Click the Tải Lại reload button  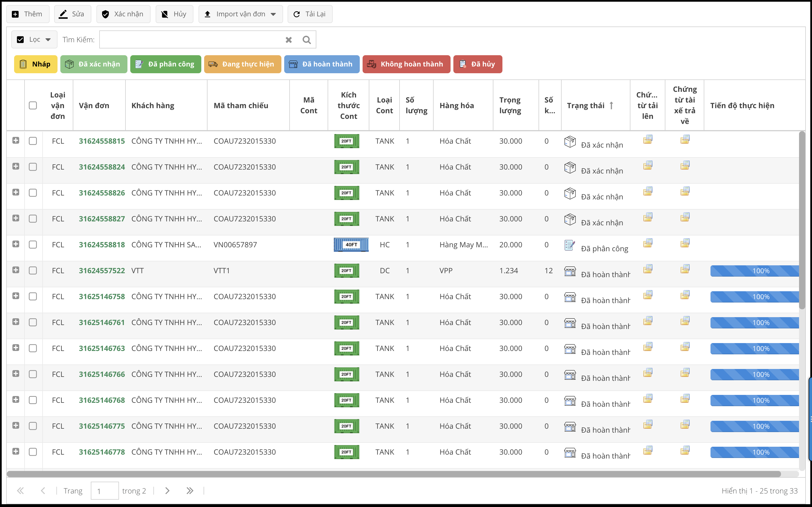coord(310,14)
